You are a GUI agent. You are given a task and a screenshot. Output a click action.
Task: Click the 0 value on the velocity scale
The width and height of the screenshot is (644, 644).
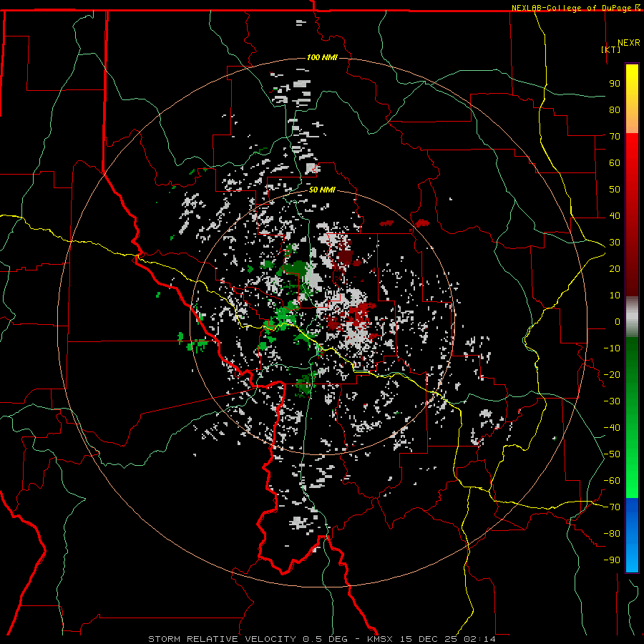pyautogui.click(x=618, y=322)
